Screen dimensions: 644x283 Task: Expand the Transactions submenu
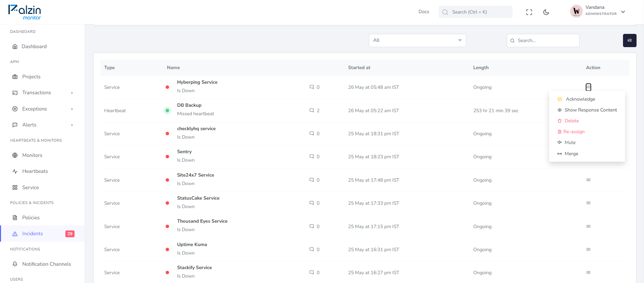pos(72,93)
